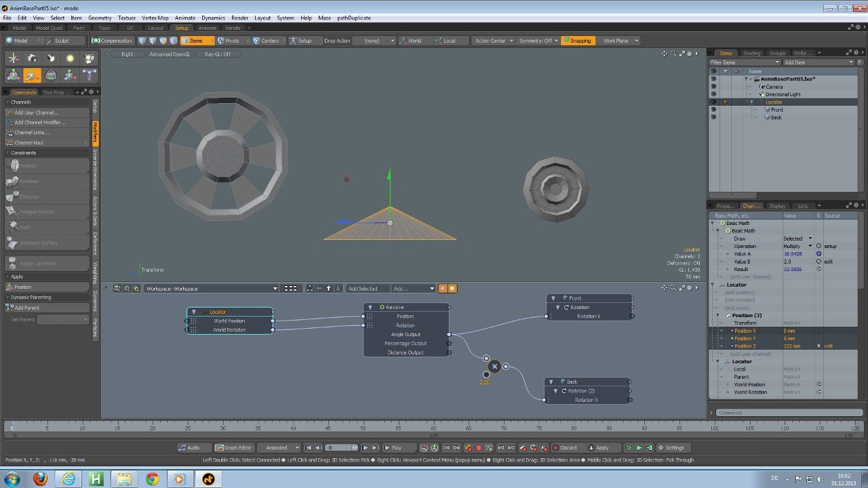Click the Channel Haul button
This screenshot has width=868, height=488.
tap(47, 143)
